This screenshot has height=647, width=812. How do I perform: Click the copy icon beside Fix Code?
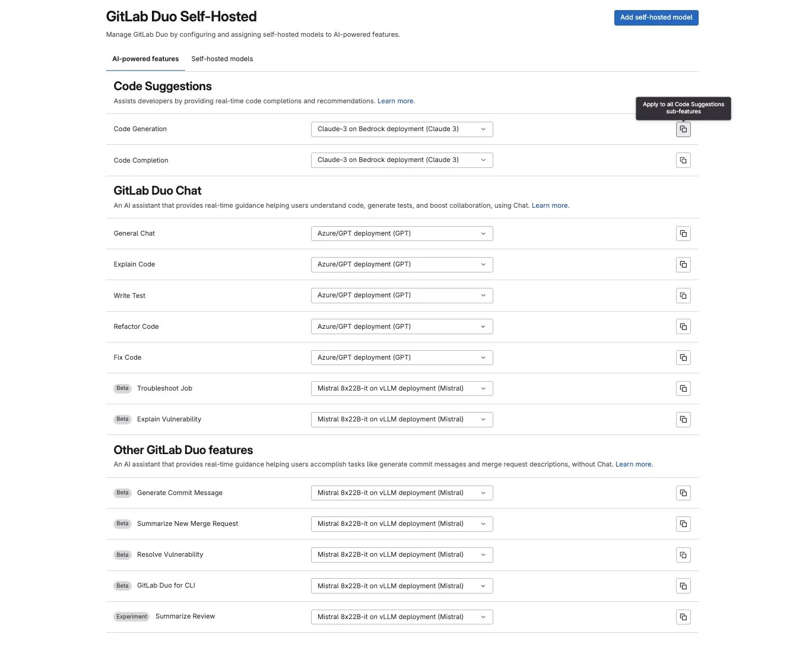(x=683, y=357)
